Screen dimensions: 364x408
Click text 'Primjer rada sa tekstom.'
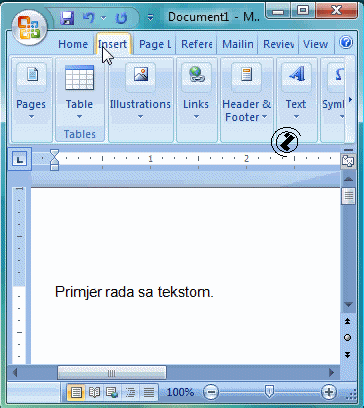[134, 292]
